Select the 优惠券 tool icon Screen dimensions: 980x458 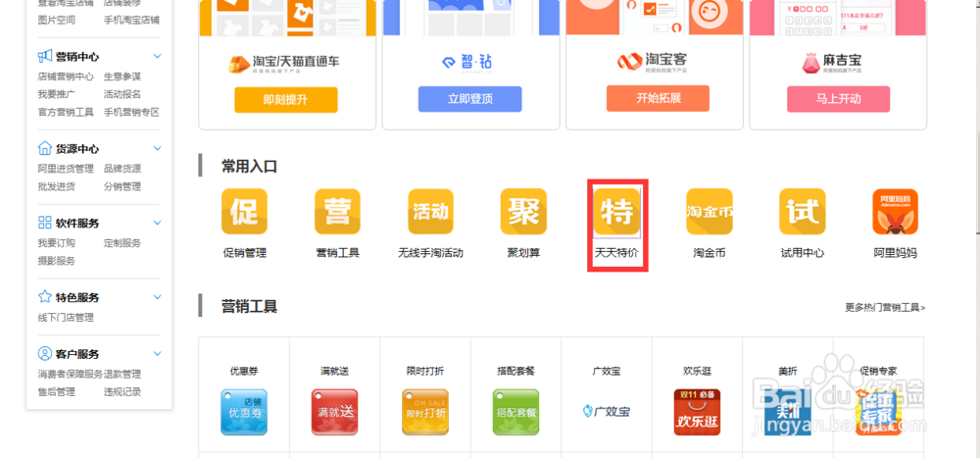(244, 412)
